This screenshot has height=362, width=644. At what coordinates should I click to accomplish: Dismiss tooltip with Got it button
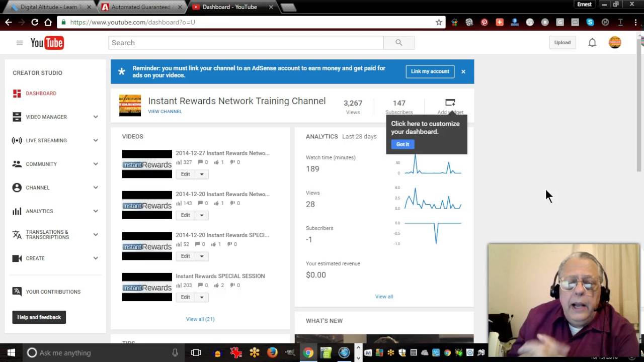click(x=403, y=144)
